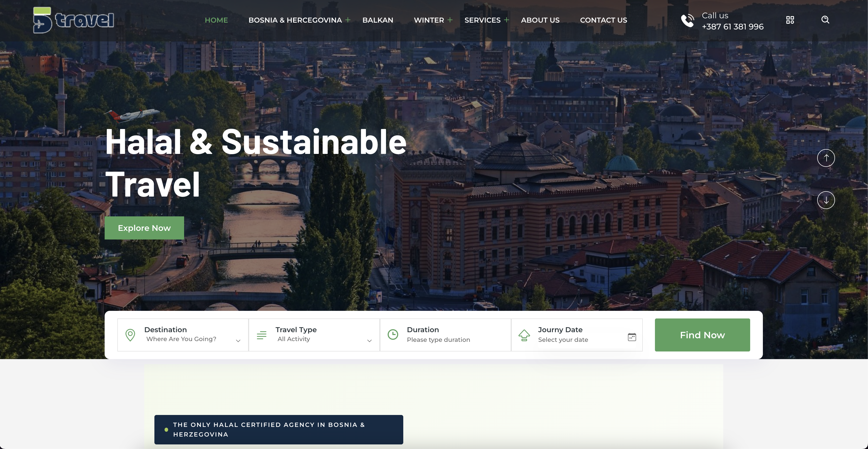The height and width of the screenshot is (449, 868).
Task: Click the Duration clock icon
Action: [x=393, y=335]
